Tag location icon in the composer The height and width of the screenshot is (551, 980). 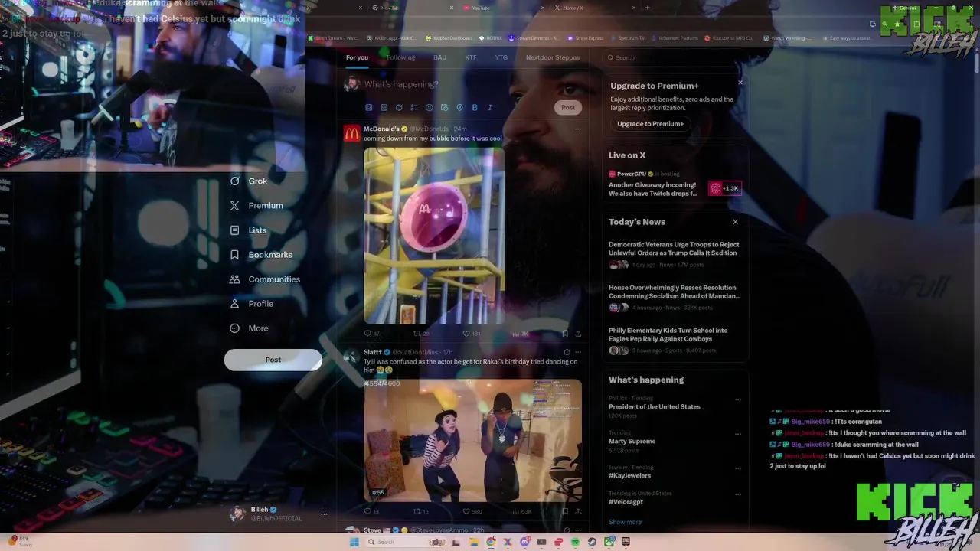(x=459, y=108)
